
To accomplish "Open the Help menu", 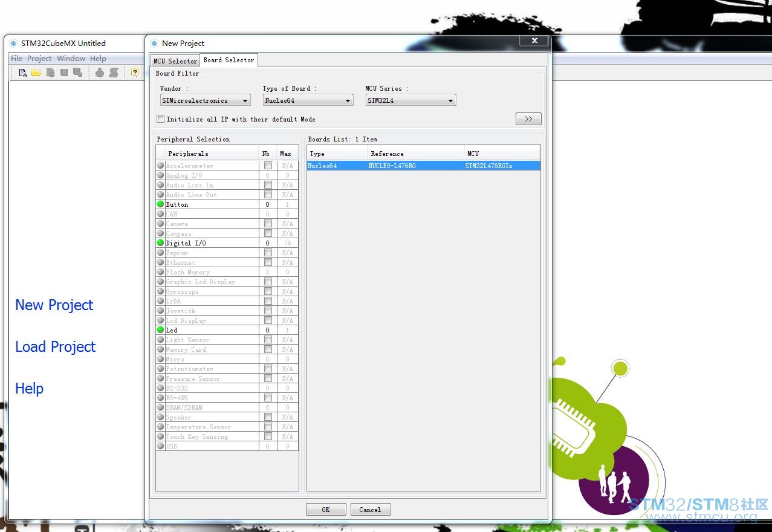I will pos(98,59).
